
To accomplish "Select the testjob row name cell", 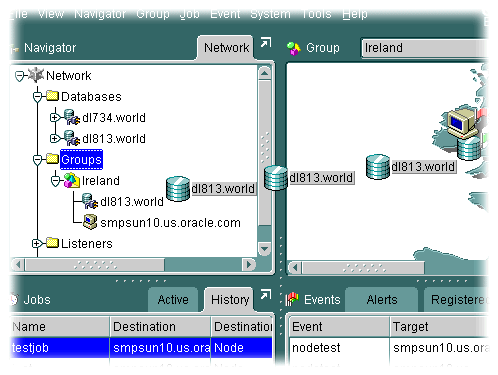I will tap(60, 348).
